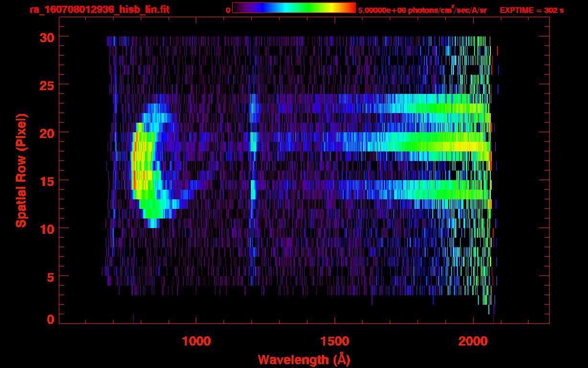
Task: Click the 2000 wavelength tick label
Action: 473,341
